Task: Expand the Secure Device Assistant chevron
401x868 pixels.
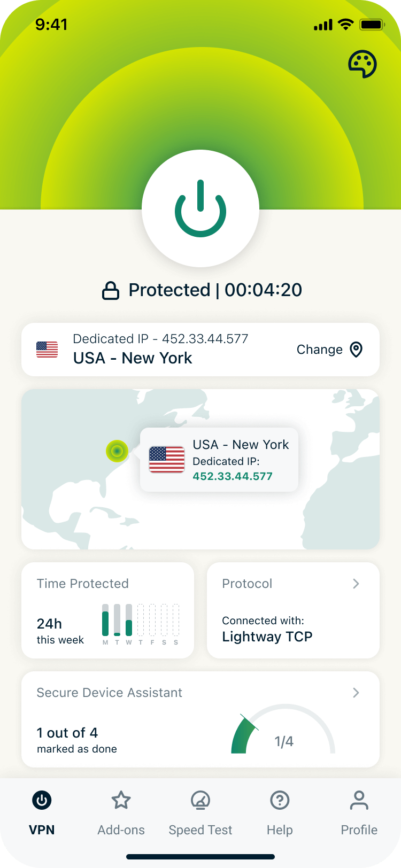Action: (x=356, y=693)
